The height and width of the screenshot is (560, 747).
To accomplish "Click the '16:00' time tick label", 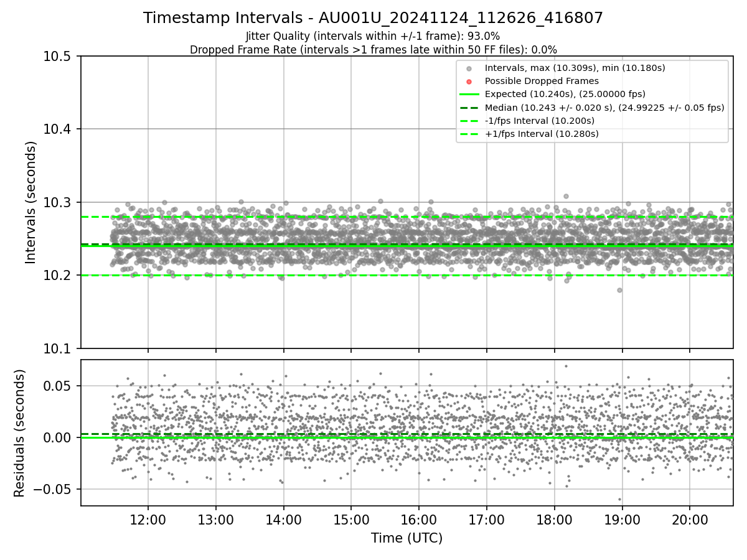I will (x=418, y=519).
